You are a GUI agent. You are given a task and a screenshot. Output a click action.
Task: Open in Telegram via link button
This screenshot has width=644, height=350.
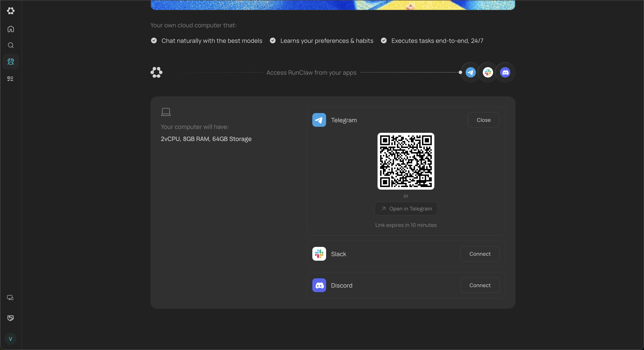[406, 209]
